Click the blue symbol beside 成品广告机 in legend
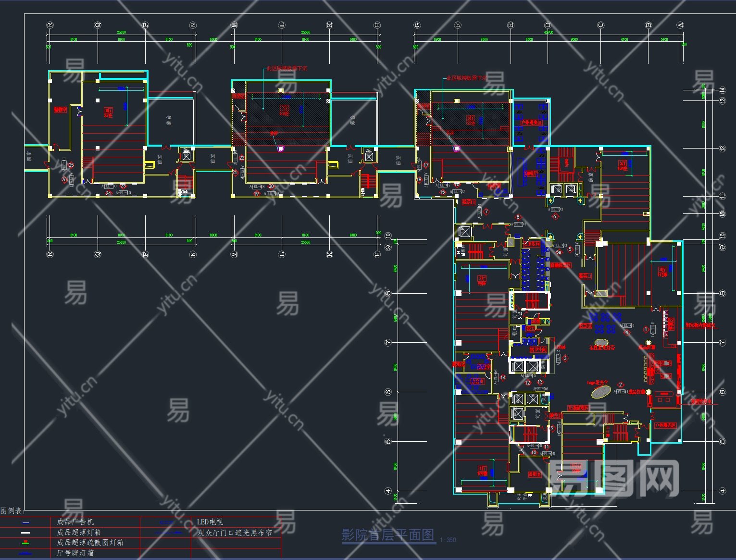736x560 pixels. tap(26, 523)
